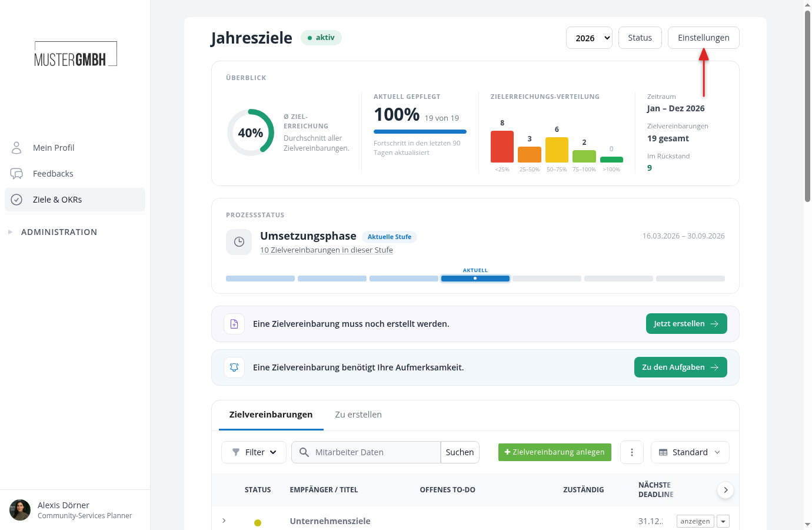
Task: Click the ZUSTÄNDIG column header
Action: tap(584, 490)
